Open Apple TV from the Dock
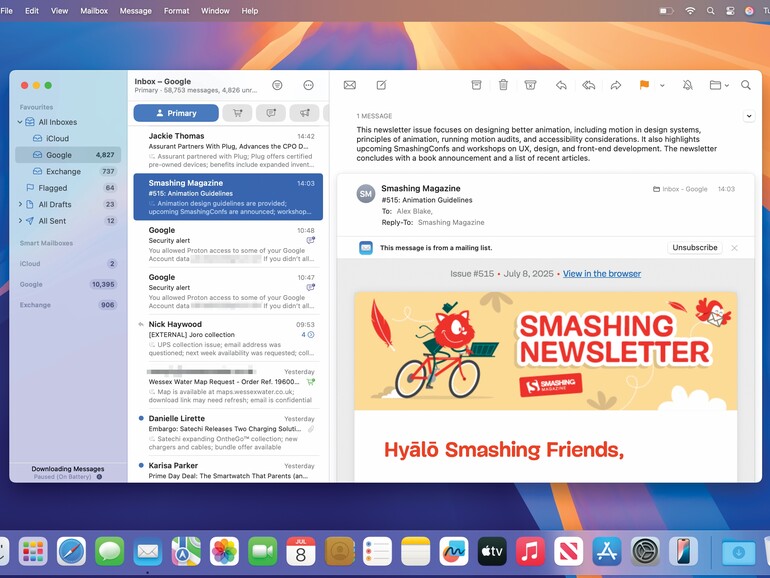 (x=492, y=551)
